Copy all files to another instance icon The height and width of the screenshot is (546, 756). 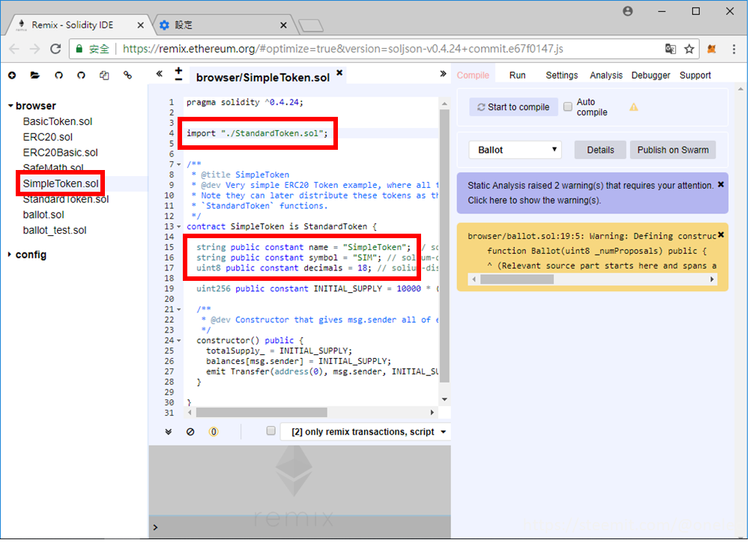click(104, 75)
